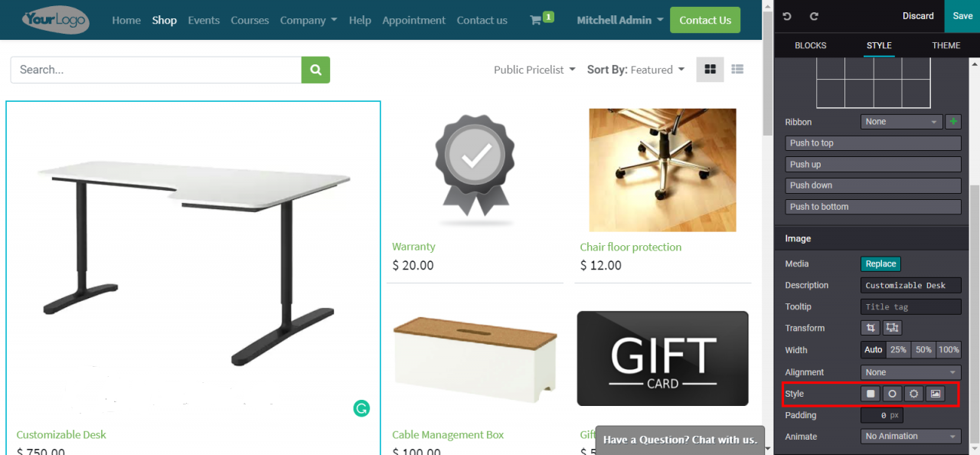Set image width to 50%

pos(923,349)
